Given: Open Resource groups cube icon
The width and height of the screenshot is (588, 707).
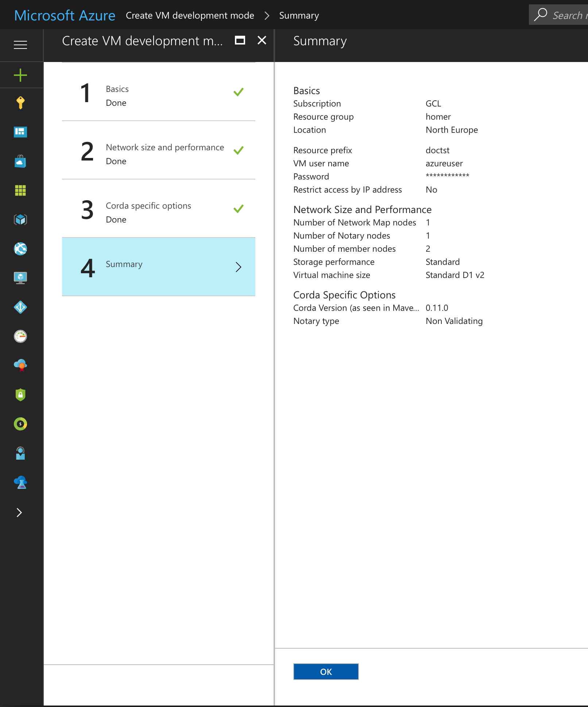Looking at the screenshot, I should tap(20, 220).
